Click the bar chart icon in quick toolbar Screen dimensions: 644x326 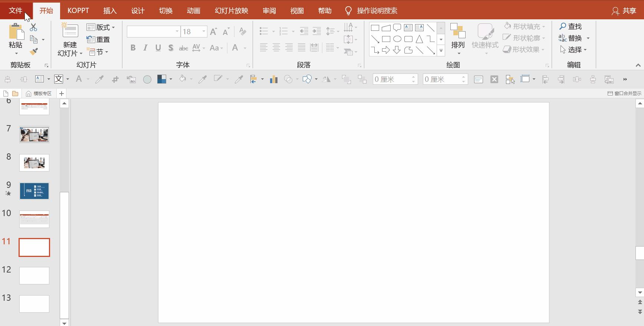[274, 79]
